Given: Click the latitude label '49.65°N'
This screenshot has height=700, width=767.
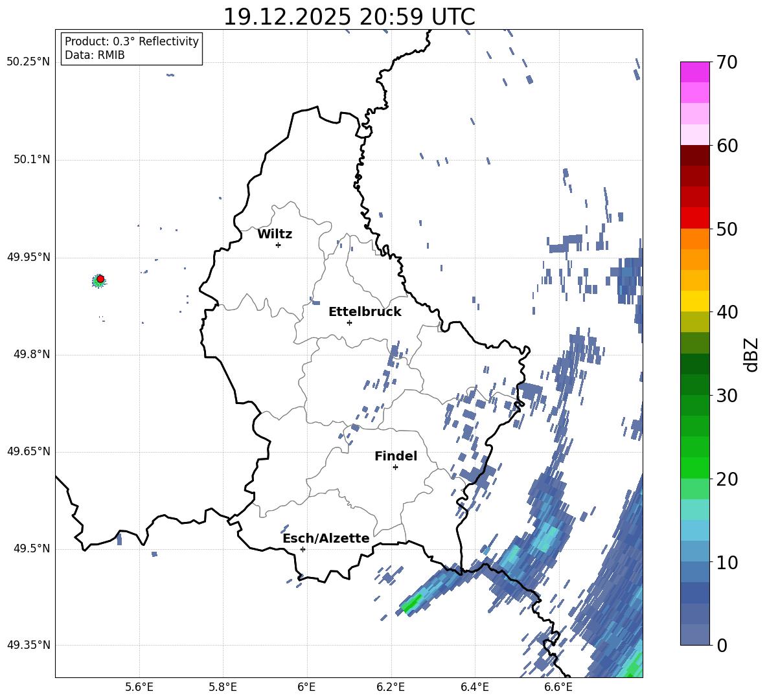Looking at the screenshot, I should point(29,451).
